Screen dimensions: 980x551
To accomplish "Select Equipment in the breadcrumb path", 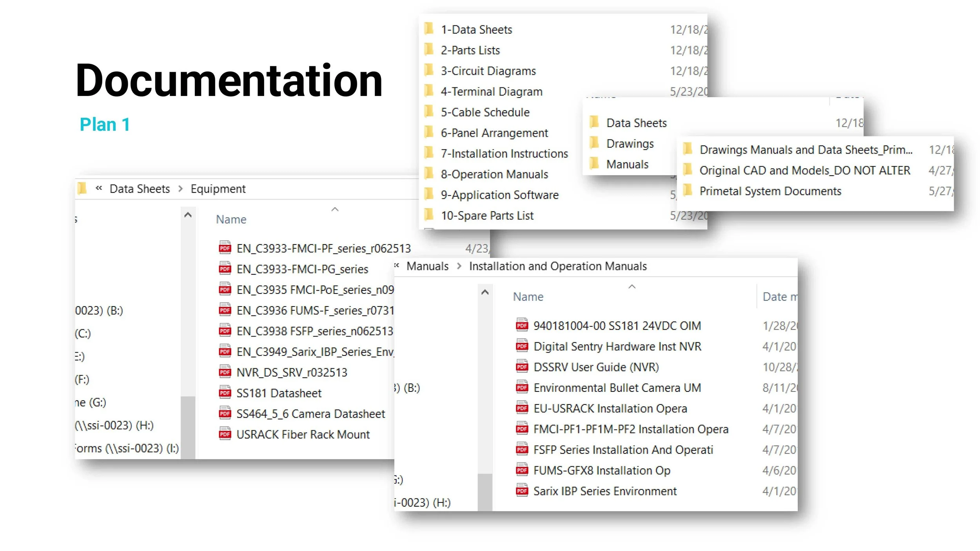I will tap(218, 189).
